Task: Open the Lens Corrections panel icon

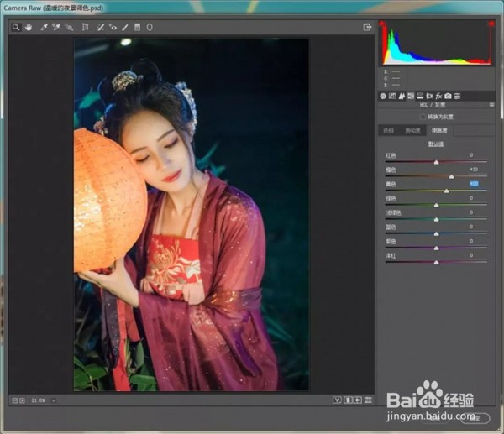Action: (x=429, y=96)
